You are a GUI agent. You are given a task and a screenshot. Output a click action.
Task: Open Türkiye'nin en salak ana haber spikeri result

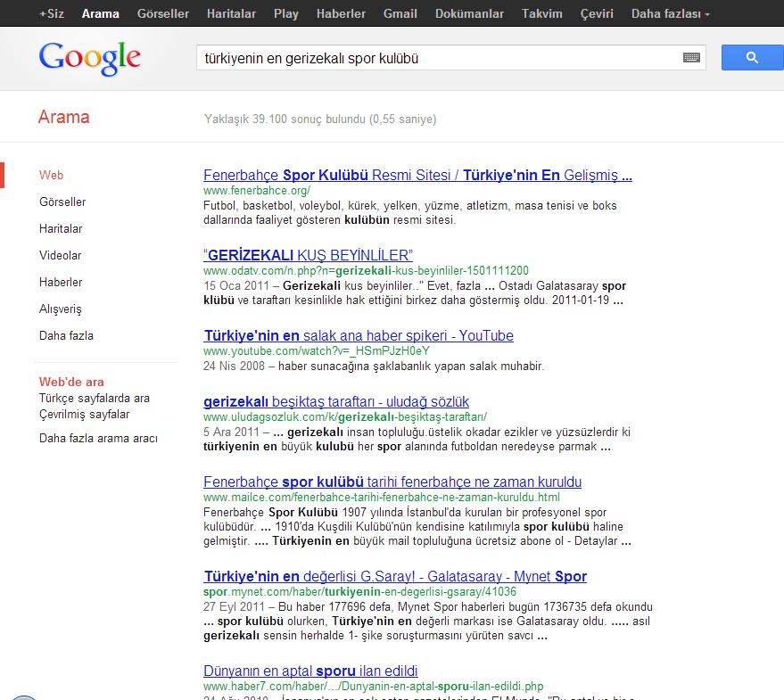coord(359,335)
